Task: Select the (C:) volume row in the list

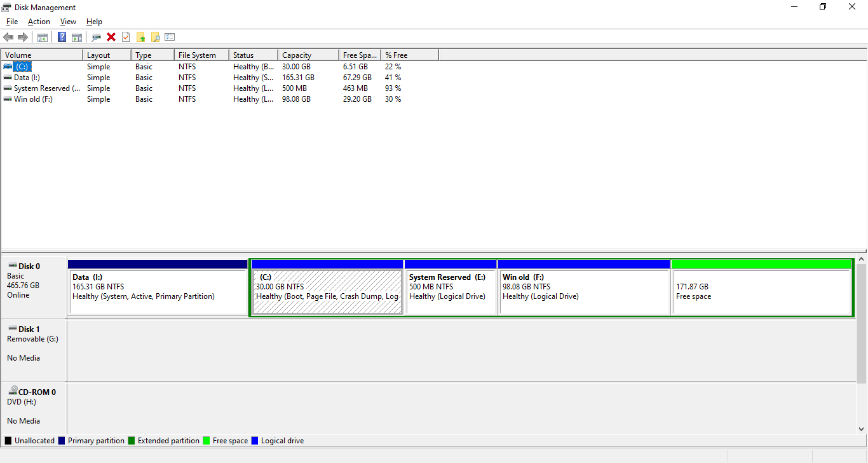Action: point(220,66)
